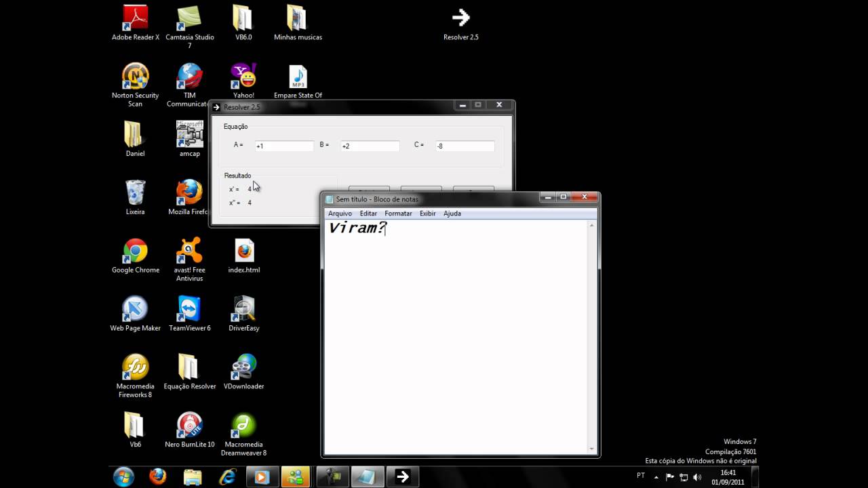Open the Windows Start menu orb
Screen dimensions: 868x488
coord(123,477)
